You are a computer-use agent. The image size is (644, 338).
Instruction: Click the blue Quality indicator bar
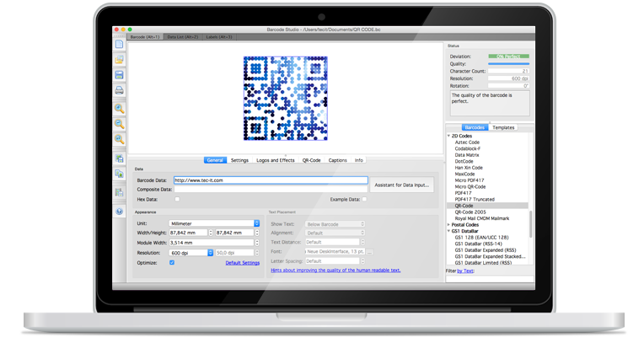[x=508, y=64]
